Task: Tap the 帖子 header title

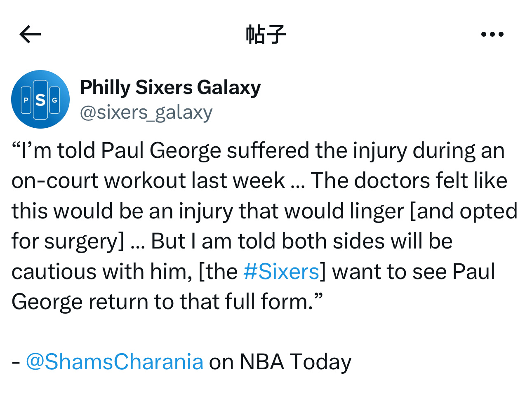Action: point(266,34)
